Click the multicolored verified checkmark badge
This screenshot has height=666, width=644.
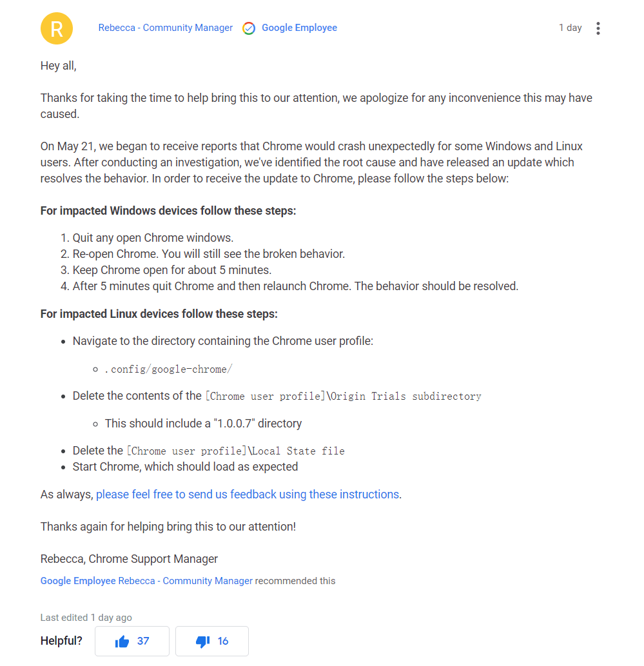pyautogui.click(x=249, y=28)
